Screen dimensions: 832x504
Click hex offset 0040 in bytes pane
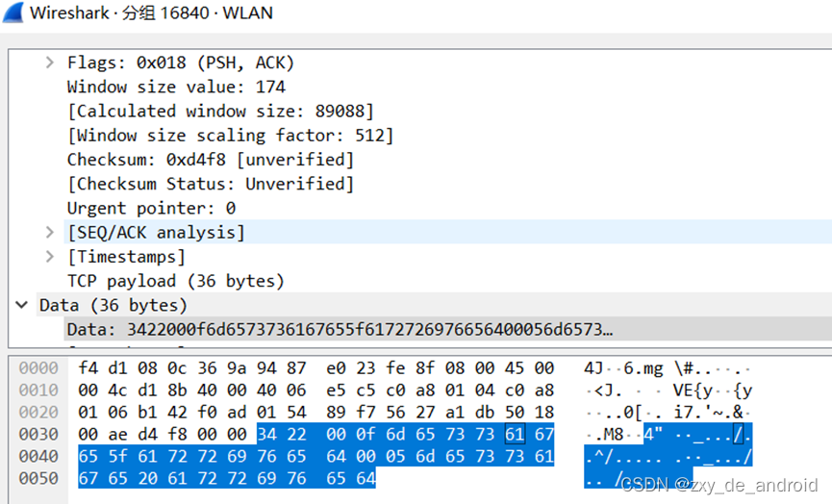(38, 456)
